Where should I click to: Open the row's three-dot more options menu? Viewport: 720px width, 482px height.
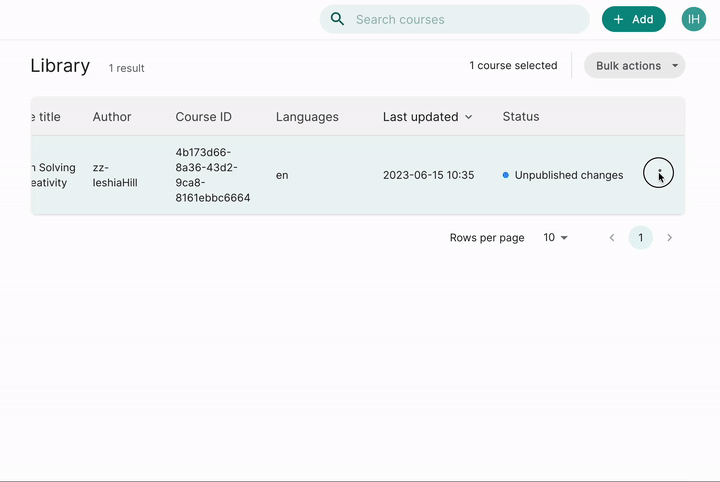pos(658,173)
